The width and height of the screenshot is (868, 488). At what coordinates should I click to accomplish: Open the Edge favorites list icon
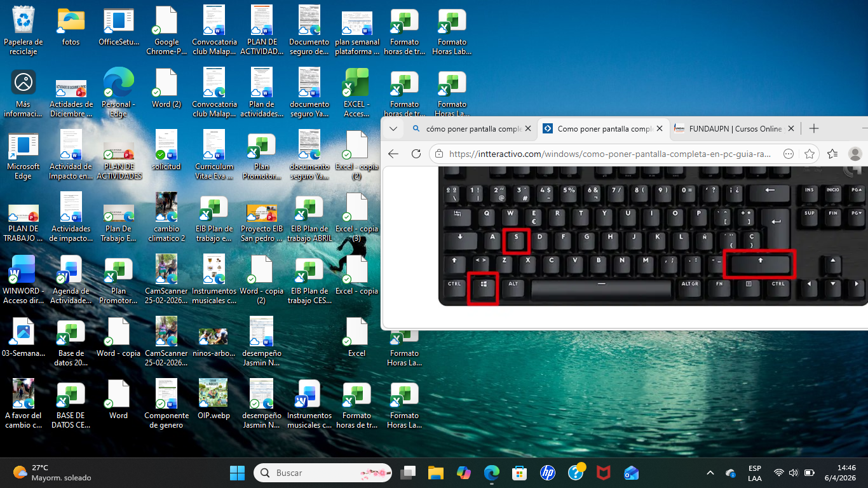point(832,154)
